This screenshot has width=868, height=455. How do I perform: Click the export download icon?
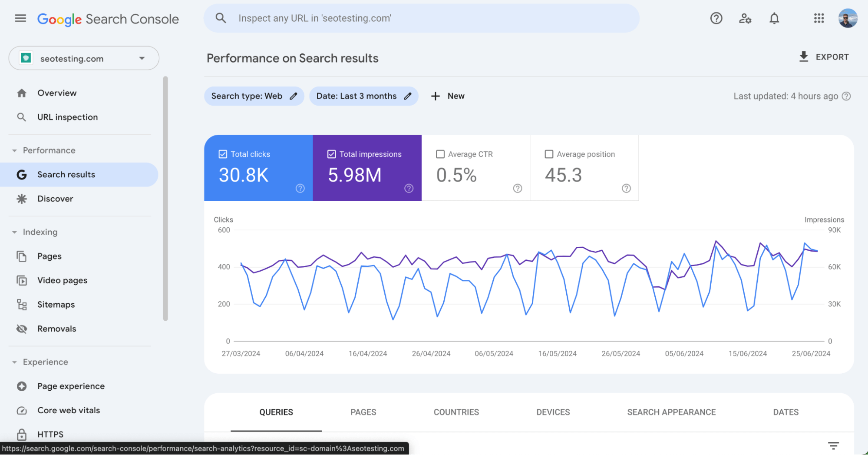(x=804, y=57)
